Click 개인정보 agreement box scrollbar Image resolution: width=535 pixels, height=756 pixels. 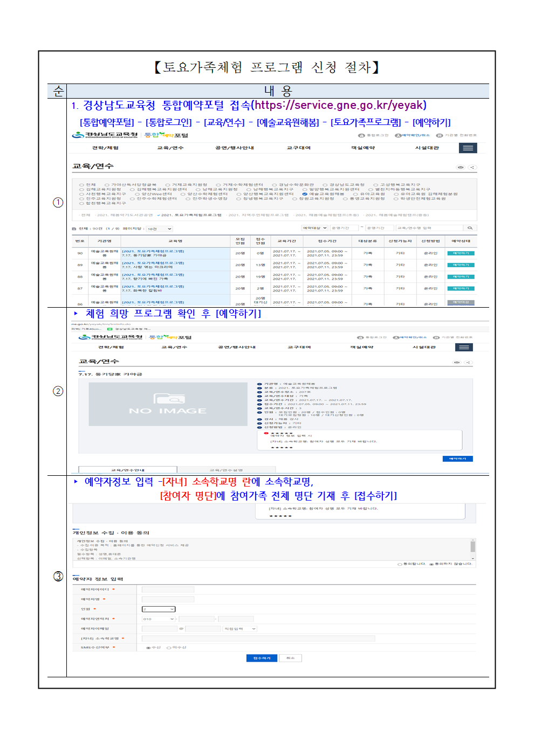click(473, 549)
